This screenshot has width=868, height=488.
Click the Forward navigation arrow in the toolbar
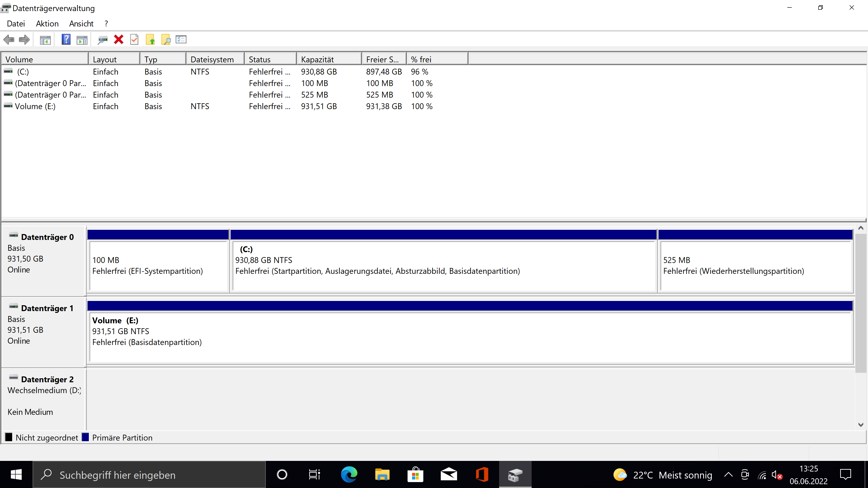(x=24, y=39)
